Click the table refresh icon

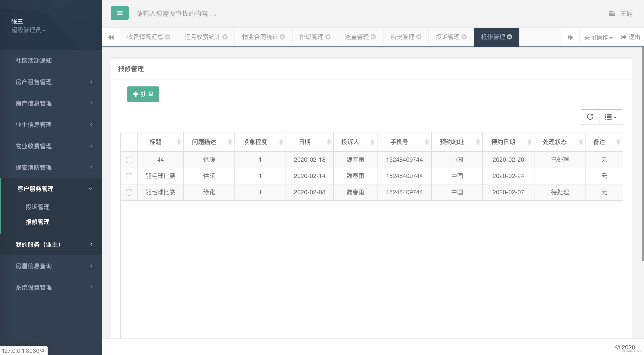pyautogui.click(x=590, y=117)
